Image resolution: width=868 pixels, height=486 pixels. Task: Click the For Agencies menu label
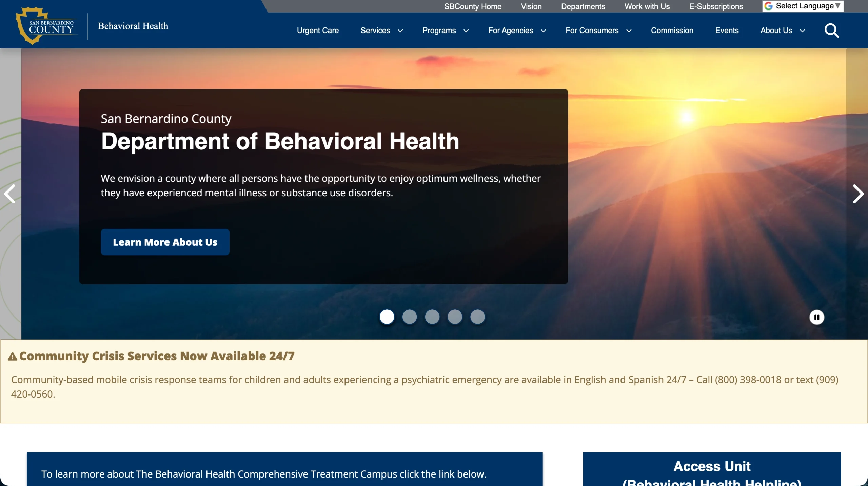(x=511, y=31)
